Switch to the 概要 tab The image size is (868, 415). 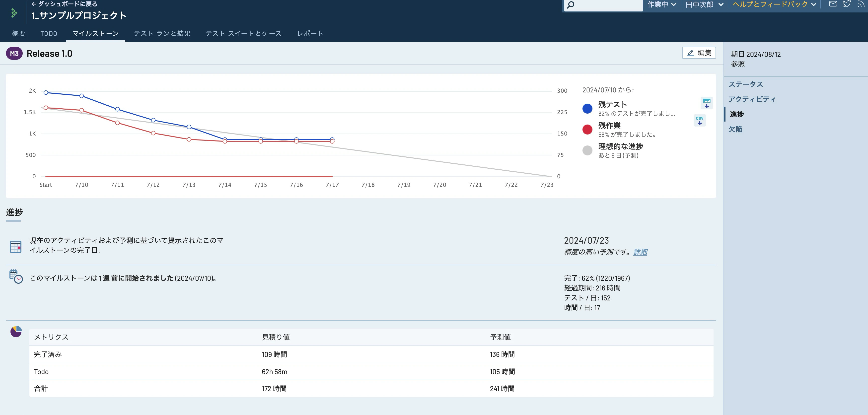pos(18,33)
